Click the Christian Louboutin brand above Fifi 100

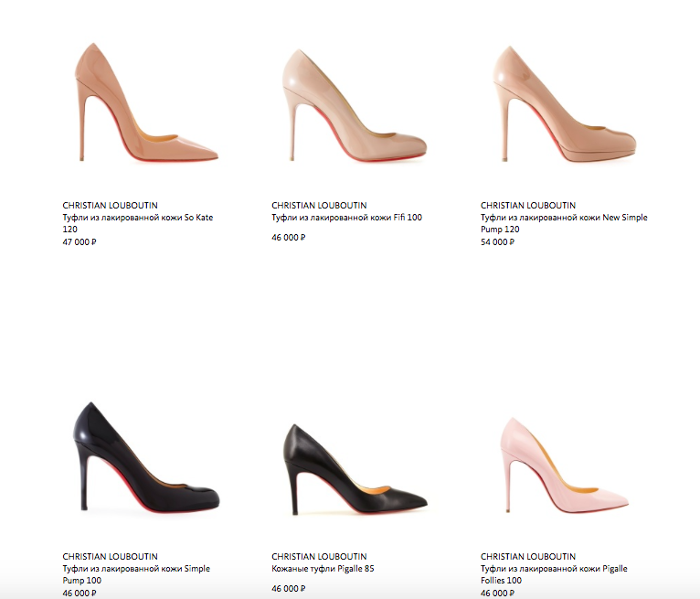[319, 206]
